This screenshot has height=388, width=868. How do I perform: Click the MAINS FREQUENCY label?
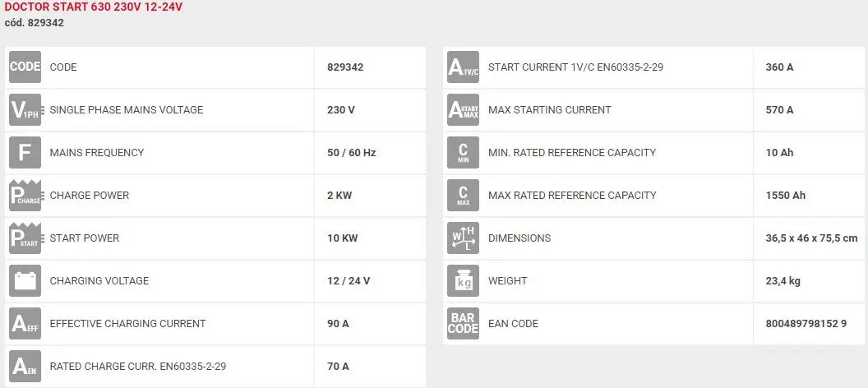(97, 152)
